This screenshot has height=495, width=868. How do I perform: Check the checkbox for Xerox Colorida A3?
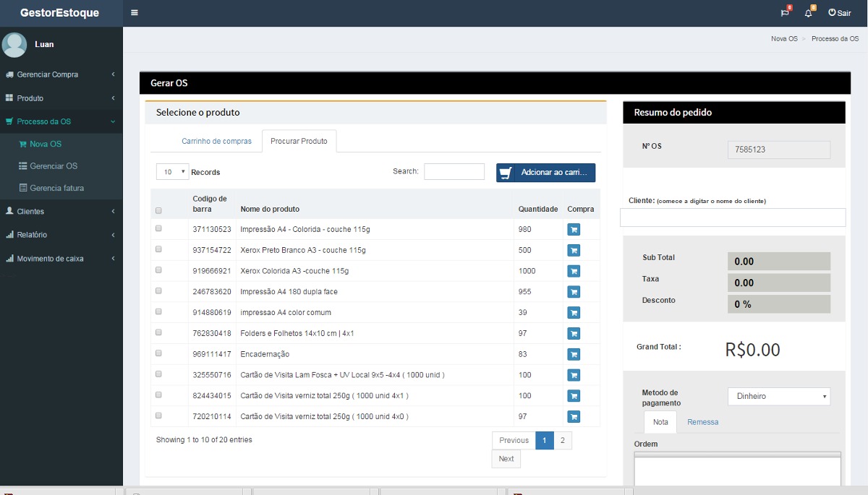[x=158, y=271]
